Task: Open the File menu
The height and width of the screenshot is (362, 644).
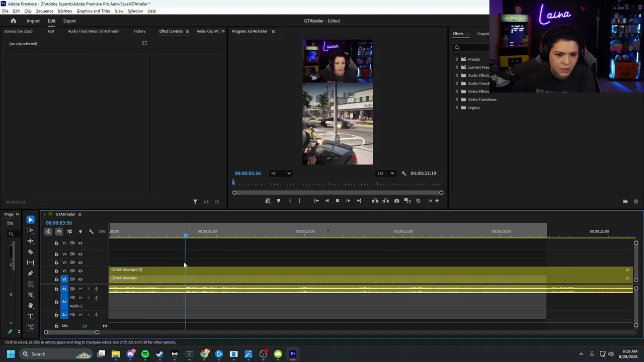Action: [x=5, y=11]
